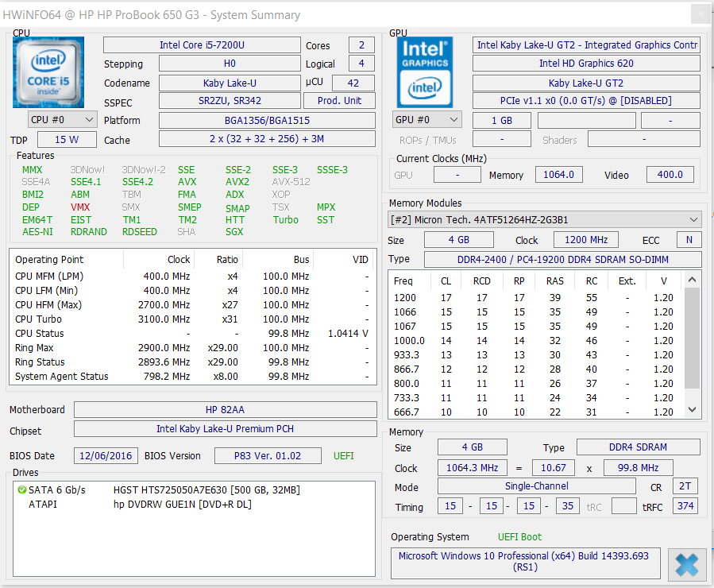Click the Logical value 4

click(x=361, y=64)
